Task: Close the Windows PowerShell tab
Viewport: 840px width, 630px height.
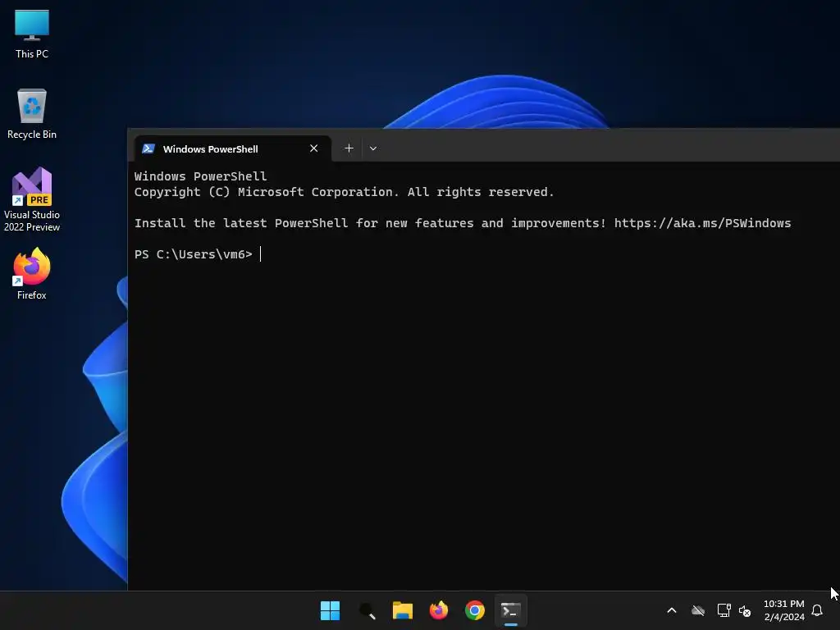Action: pyautogui.click(x=314, y=148)
